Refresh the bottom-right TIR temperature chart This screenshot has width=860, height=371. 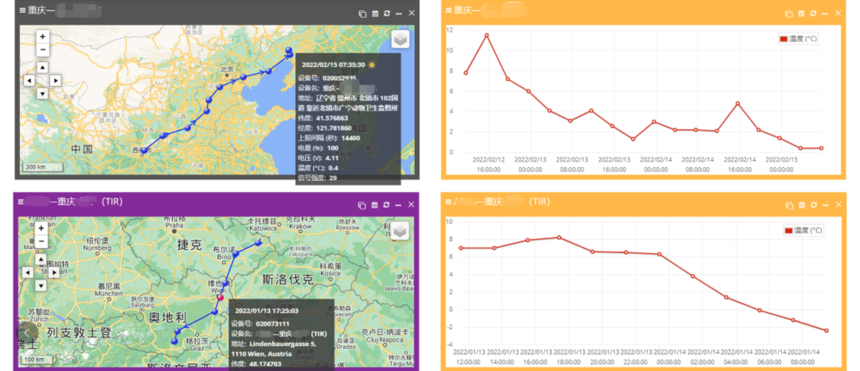(x=813, y=205)
